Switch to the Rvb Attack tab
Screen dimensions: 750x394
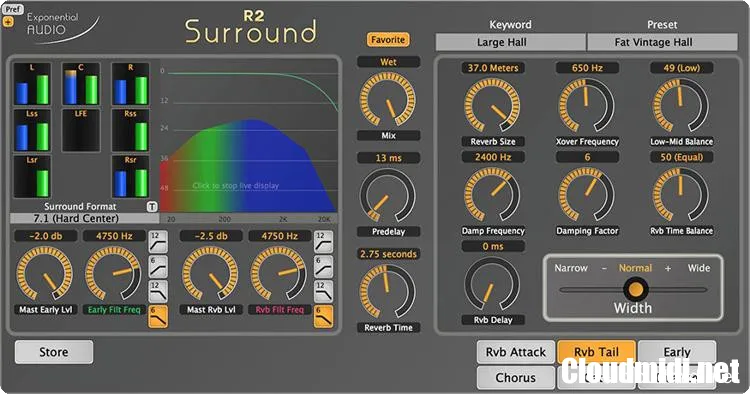click(x=516, y=352)
